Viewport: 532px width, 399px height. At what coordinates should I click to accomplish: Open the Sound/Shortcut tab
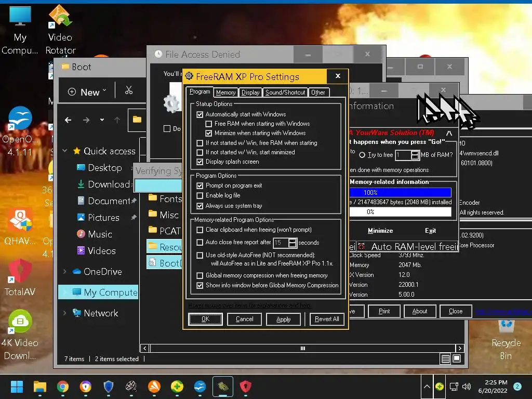[285, 92]
